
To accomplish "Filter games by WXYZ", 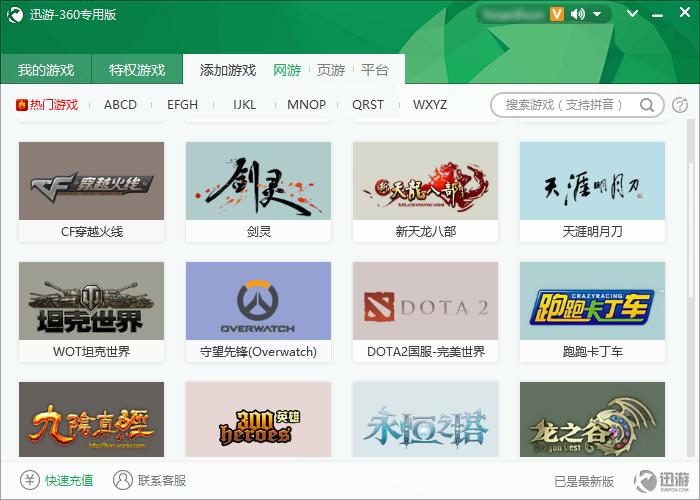I will 430,105.
